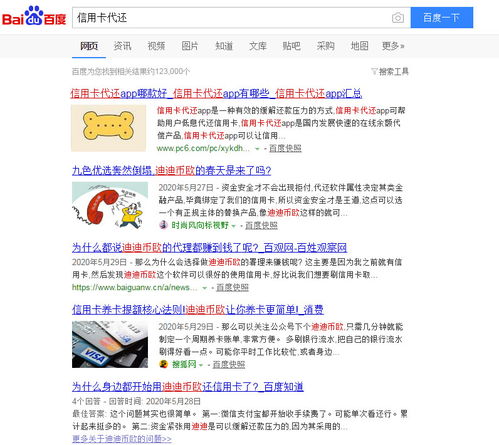Image resolution: width=499 pixels, height=445 pixels.
Task: Open the 更多 tab menu
Action: pyautogui.click(x=393, y=46)
